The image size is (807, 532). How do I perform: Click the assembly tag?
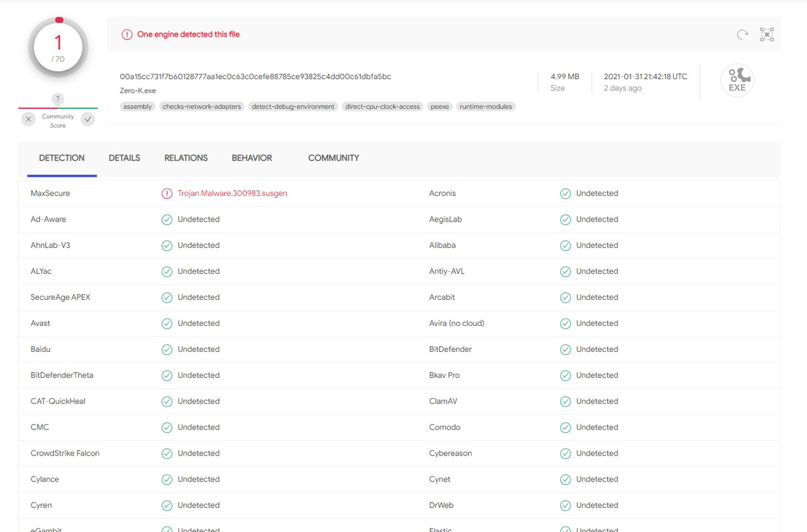pos(138,106)
